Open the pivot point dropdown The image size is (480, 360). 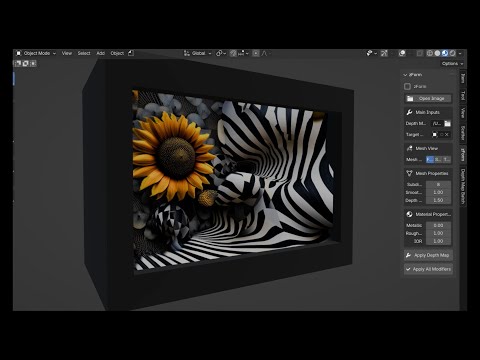(220, 53)
